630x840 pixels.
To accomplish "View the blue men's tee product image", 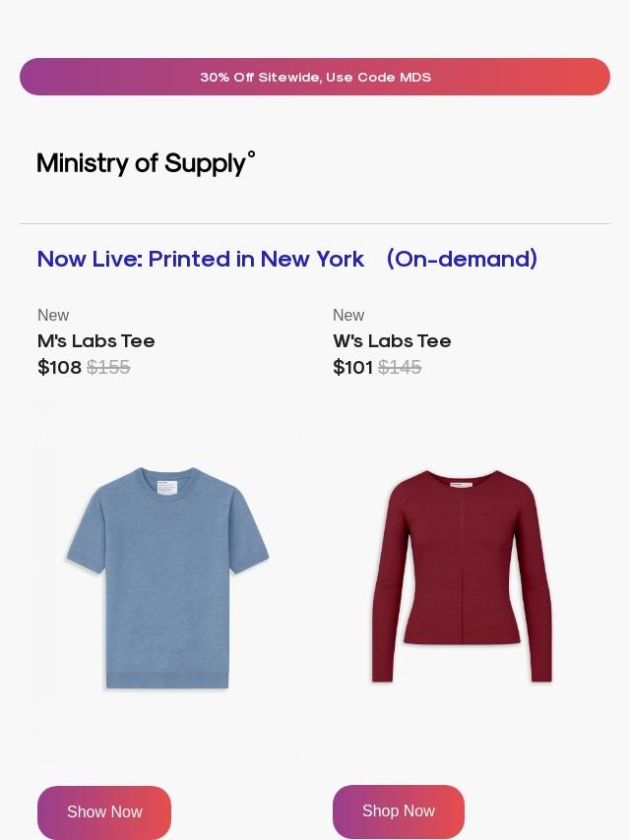I will click(167, 578).
